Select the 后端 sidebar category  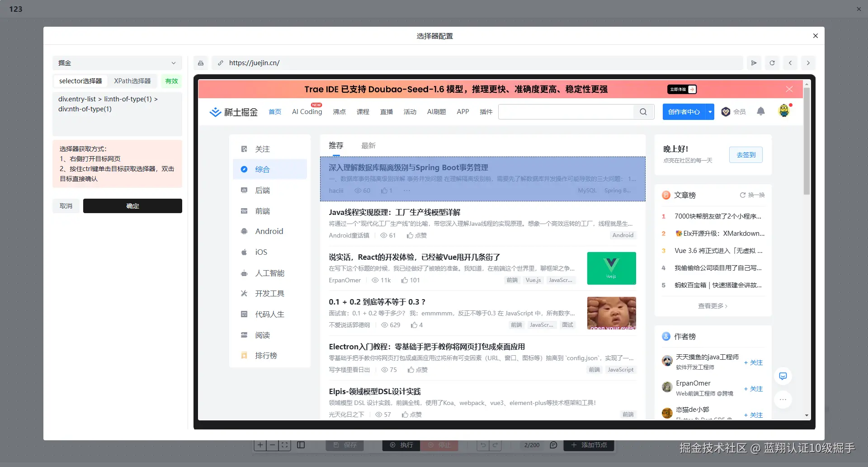[x=270, y=191]
